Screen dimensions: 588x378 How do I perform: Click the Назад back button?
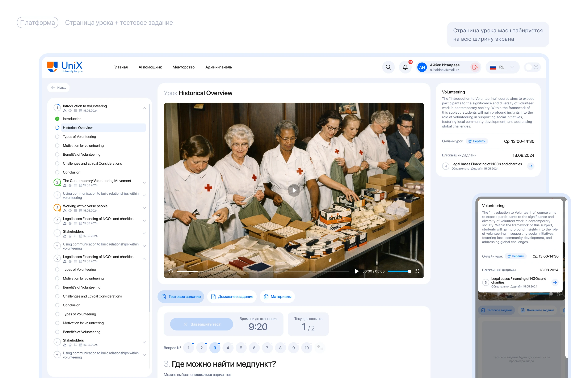pyautogui.click(x=59, y=88)
